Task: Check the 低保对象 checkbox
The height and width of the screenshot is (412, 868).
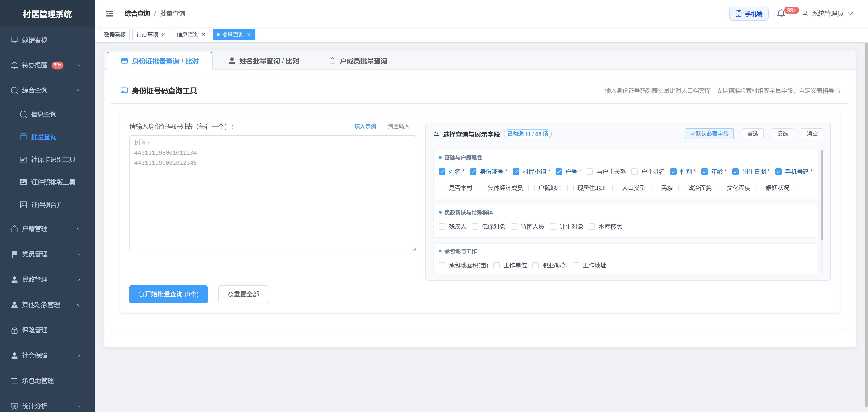Action: click(475, 227)
